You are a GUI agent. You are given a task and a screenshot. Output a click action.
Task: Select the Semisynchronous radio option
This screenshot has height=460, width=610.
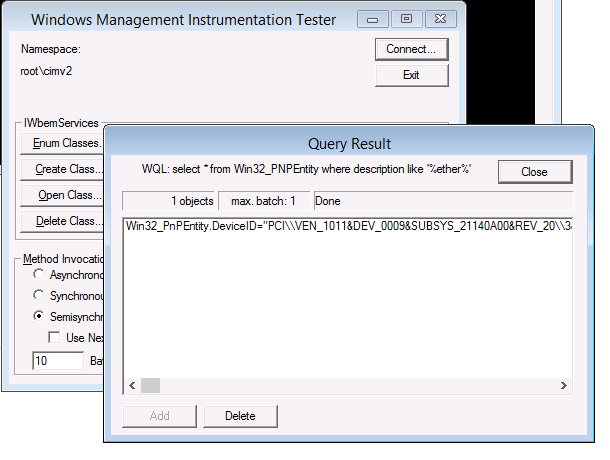click(38, 316)
